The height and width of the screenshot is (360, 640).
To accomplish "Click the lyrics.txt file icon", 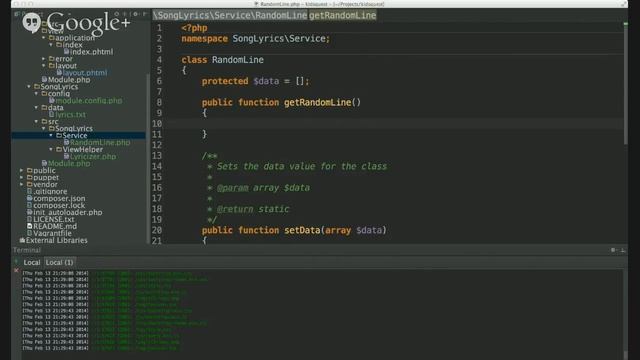I will 52,115.
